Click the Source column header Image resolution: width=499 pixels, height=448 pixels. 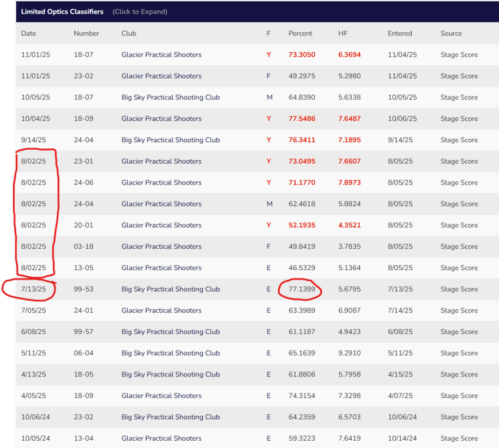click(x=451, y=34)
